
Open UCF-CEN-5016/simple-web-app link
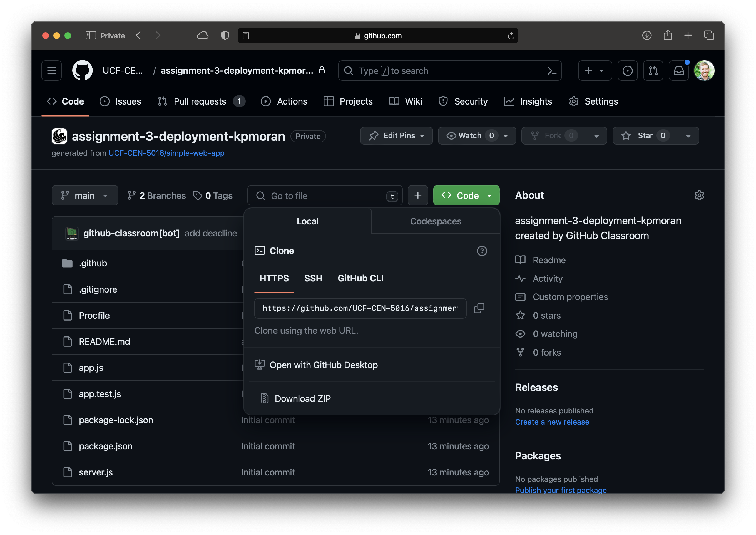click(x=166, y=153)
